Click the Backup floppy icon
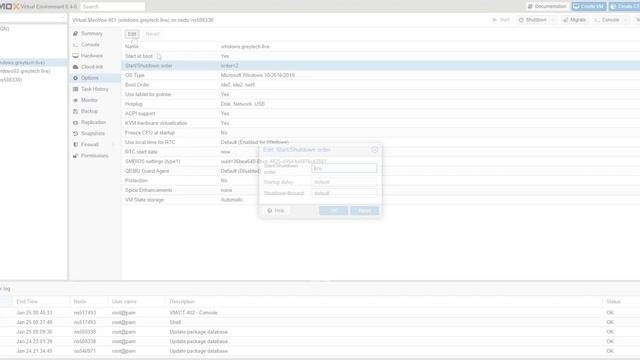The height and width of the screenshot is (360, 640). [76, 111]
